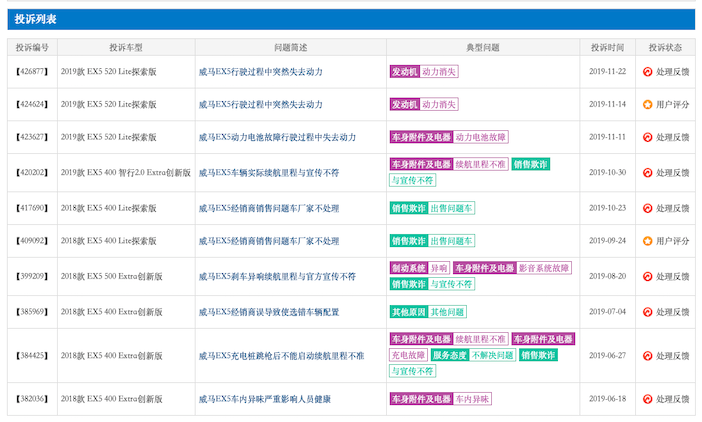Open '威马EX5刹车异响续航里程与官方宣传不符' link

click(277, 276)
